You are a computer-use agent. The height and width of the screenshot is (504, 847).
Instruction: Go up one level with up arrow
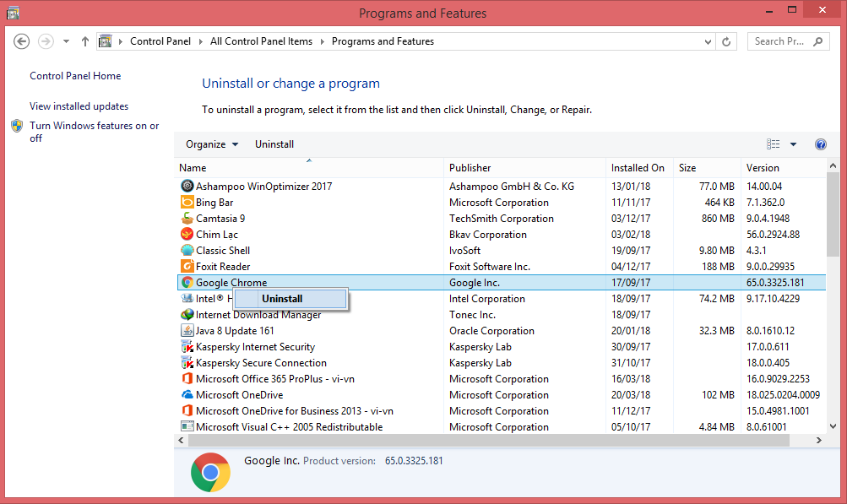(x=85, y=41)
